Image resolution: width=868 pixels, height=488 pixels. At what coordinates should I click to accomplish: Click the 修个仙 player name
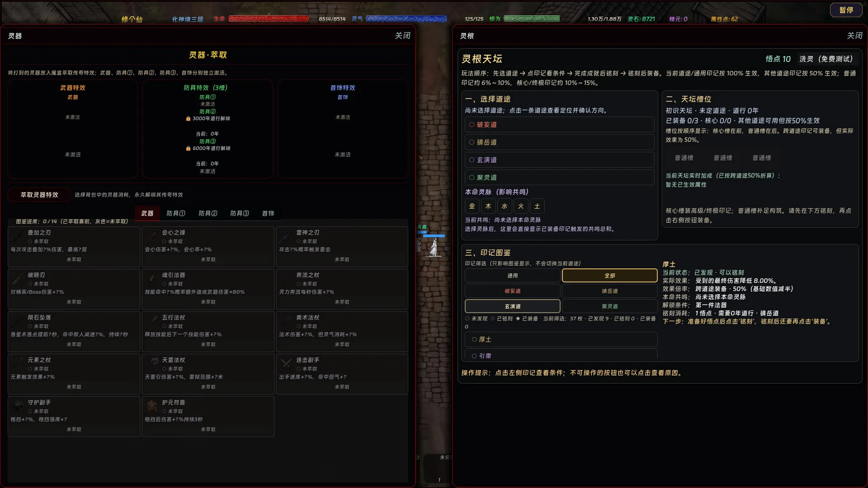tap(132, 19)
